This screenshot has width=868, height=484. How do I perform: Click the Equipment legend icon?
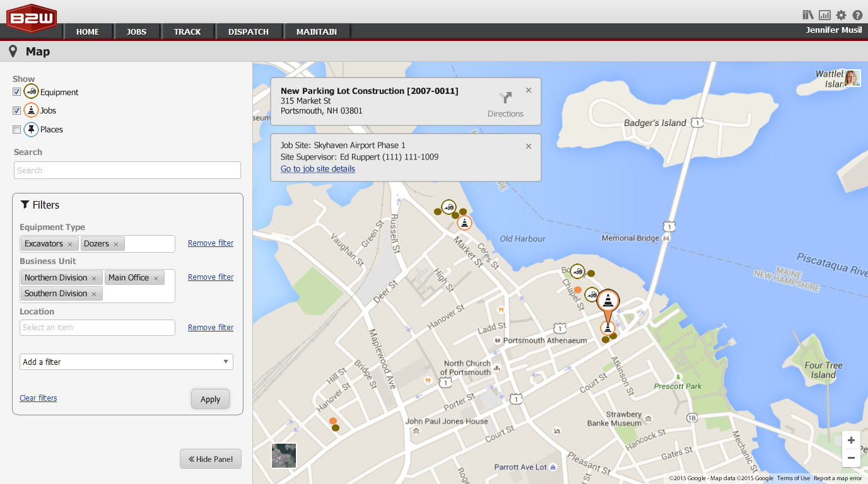click(32, 91)
